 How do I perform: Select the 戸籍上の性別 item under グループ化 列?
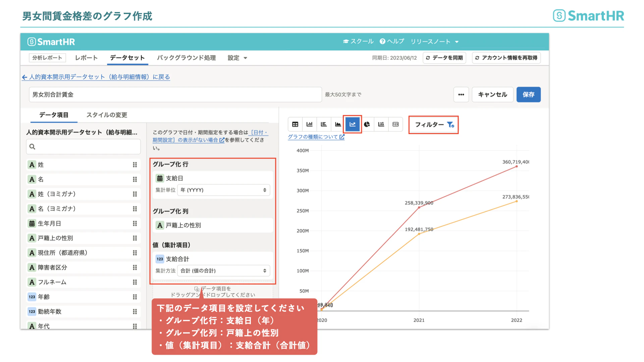(x=213, y=225)
